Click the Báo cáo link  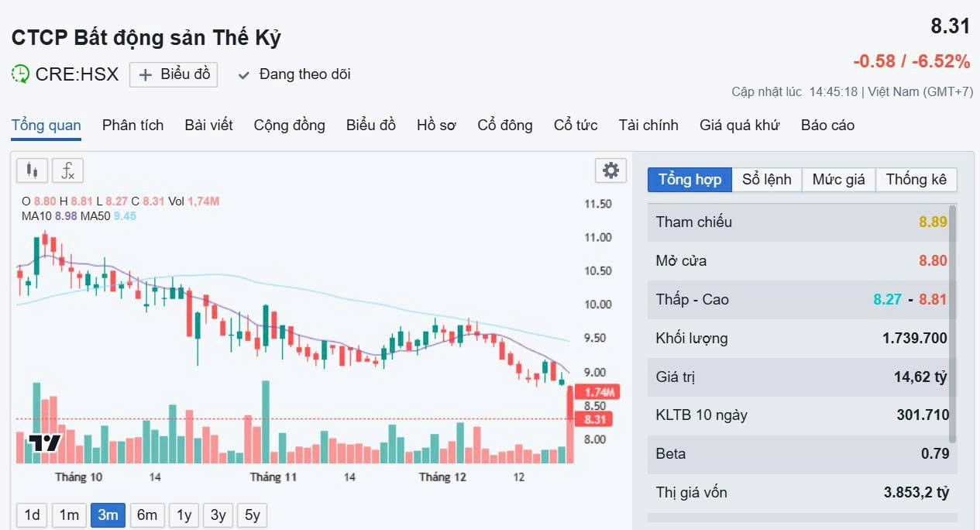coord(827,126)
